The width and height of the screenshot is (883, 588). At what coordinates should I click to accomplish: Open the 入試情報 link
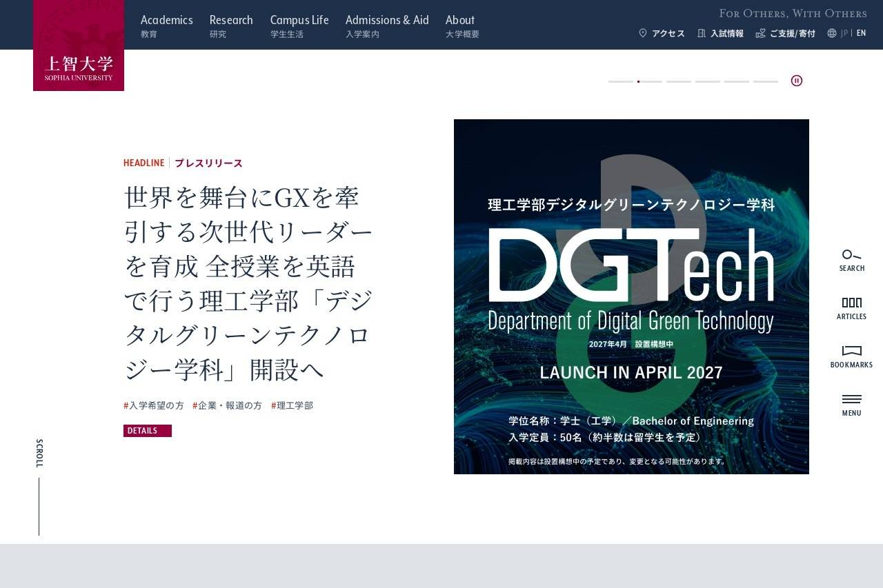727,33
